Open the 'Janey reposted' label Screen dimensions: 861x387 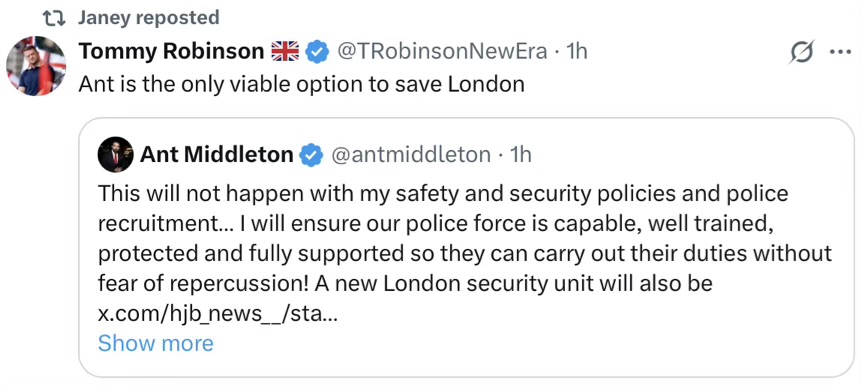coord(148,18)
